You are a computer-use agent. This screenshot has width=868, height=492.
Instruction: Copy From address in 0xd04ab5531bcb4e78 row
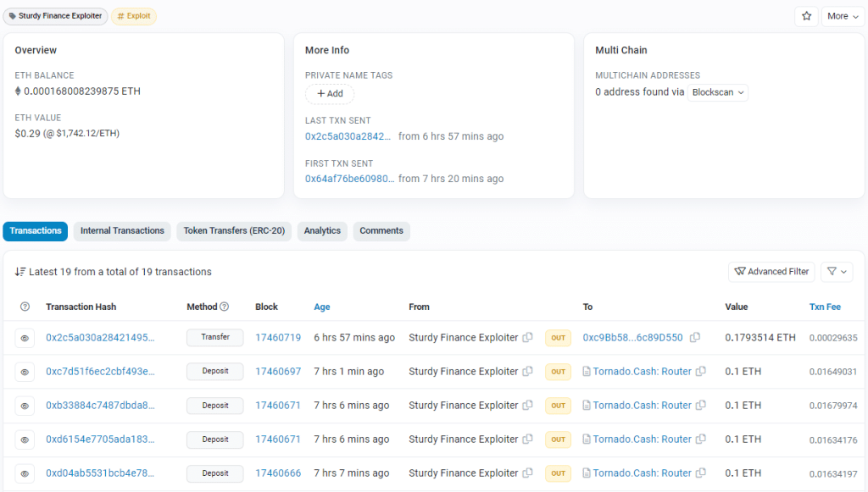[x=528, y=473]
